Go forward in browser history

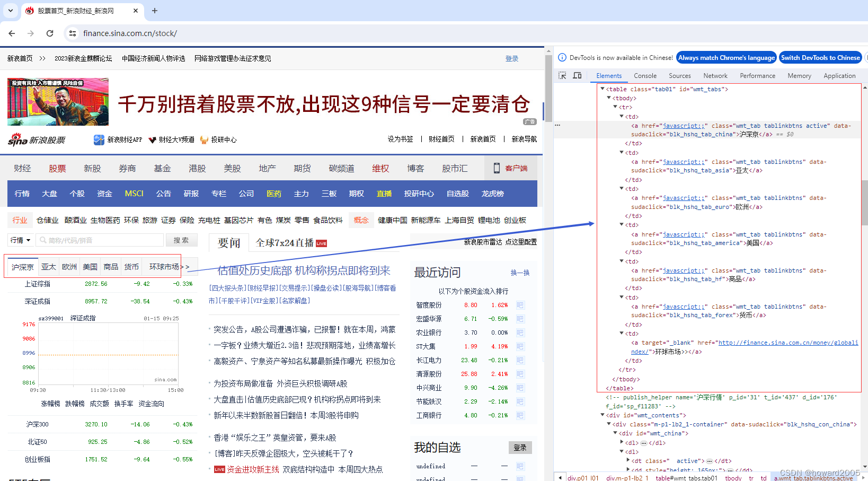coord(31,33)
